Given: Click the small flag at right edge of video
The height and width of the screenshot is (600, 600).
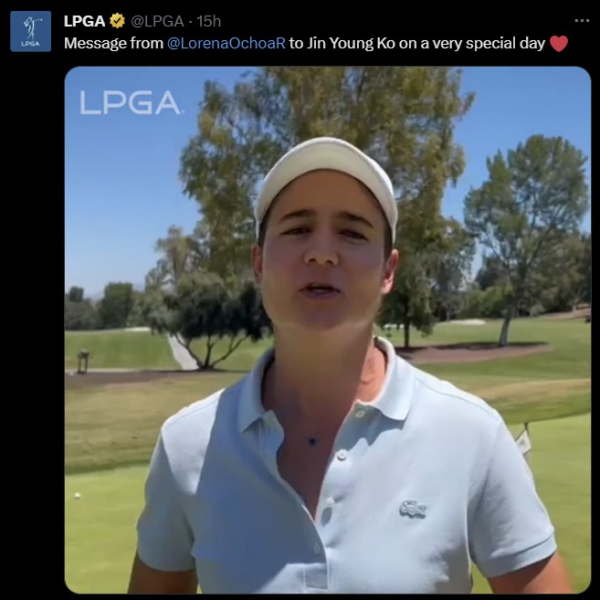Looking at the screenshot, I should point(523,440).
